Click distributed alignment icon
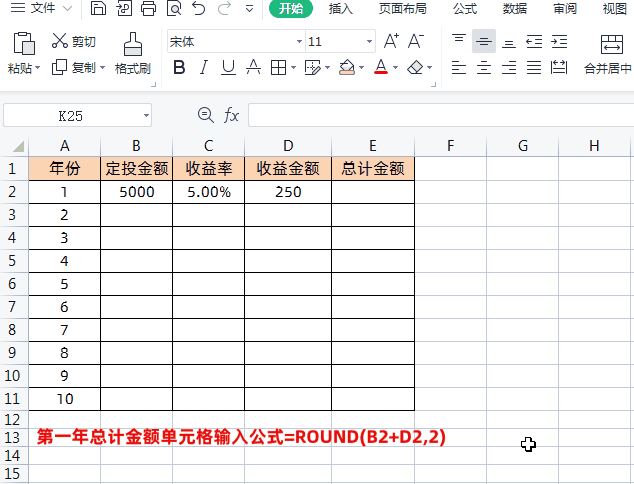Image resolution: width=634 pixels, height=484 pixels. coord(559,67)
